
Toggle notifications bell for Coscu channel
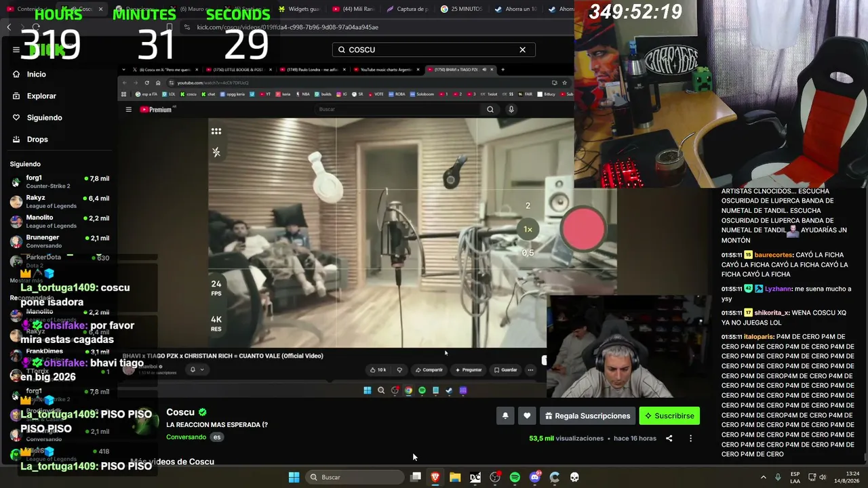pyautogui.click(x=505, y=415)
